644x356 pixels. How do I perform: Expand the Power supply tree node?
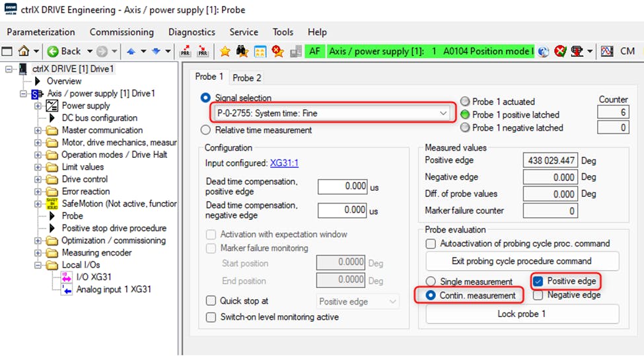click(38, 106)
